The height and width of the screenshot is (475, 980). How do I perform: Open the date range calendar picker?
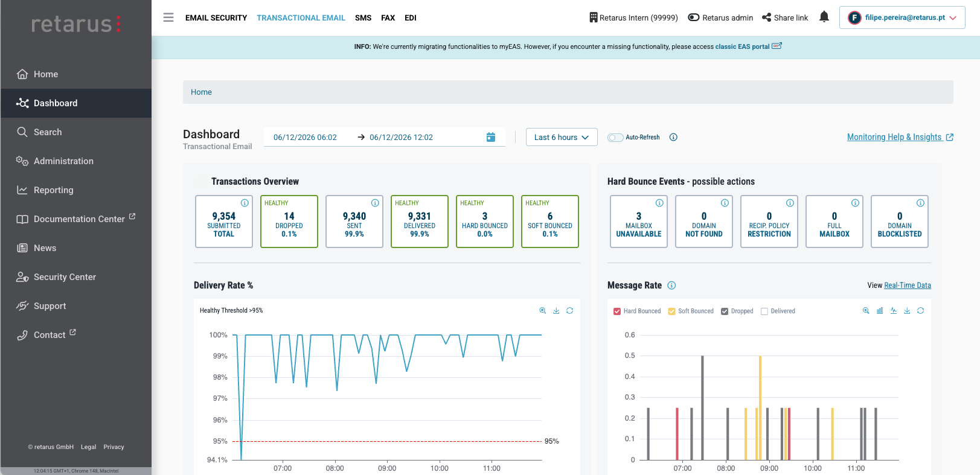point(491,138)
